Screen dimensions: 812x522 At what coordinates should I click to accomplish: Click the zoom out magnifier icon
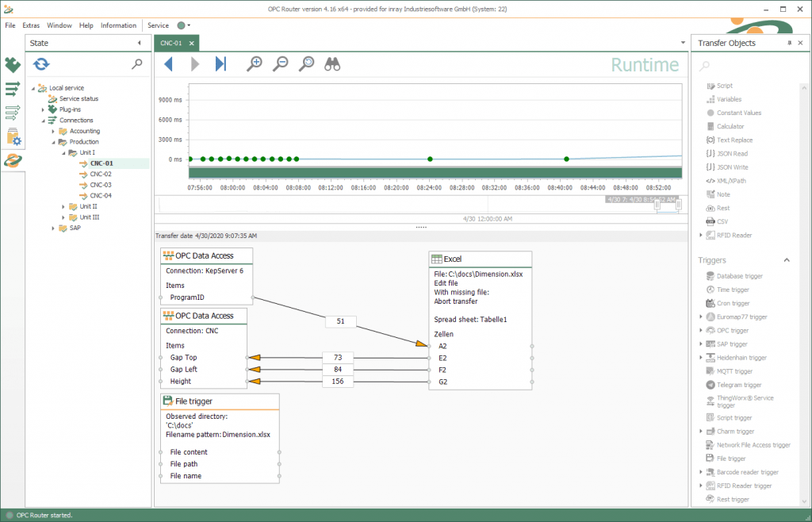(x=280, y=64)
